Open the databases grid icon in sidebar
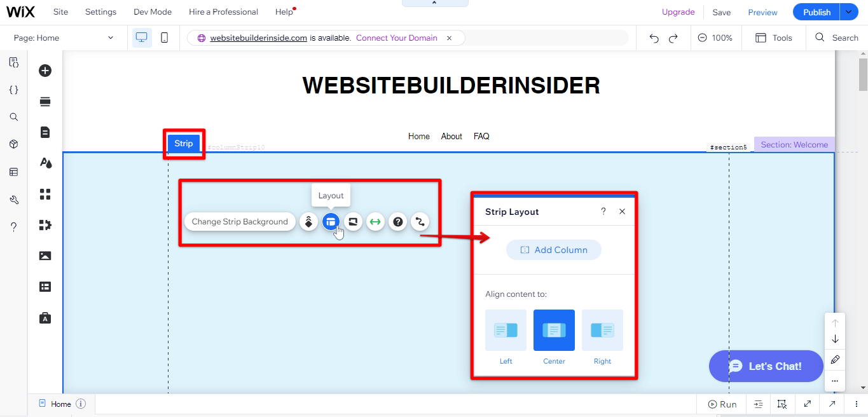 point(13,172)
